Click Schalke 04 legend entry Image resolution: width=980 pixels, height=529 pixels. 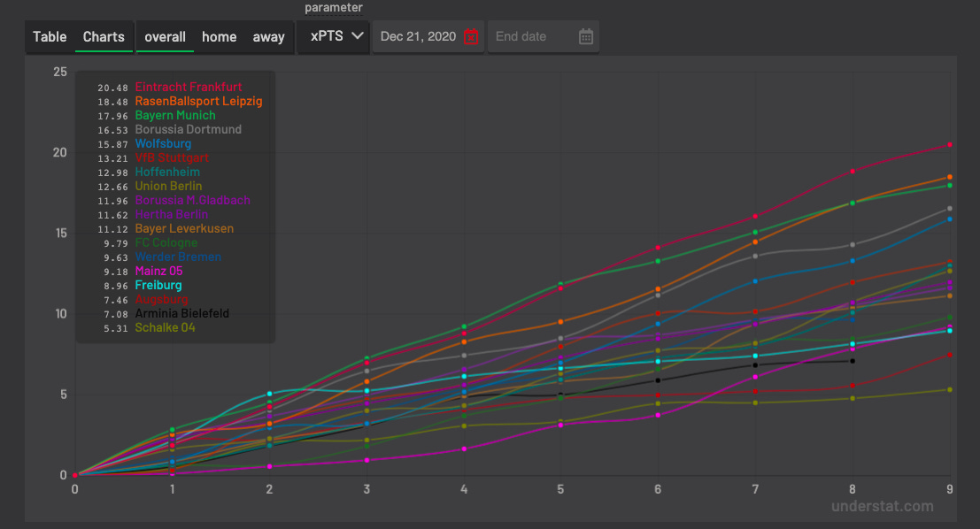coord(165,328)
